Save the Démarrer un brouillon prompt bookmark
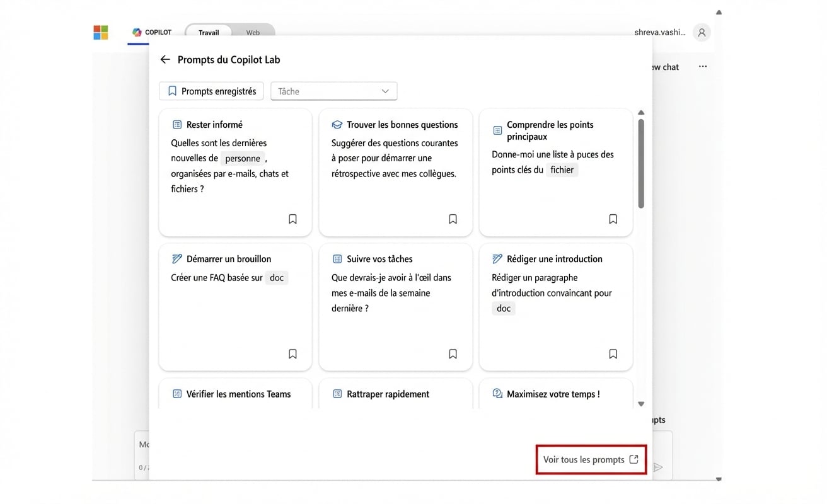This screenshot has height=504, width=827. click(x=292, y=354)
